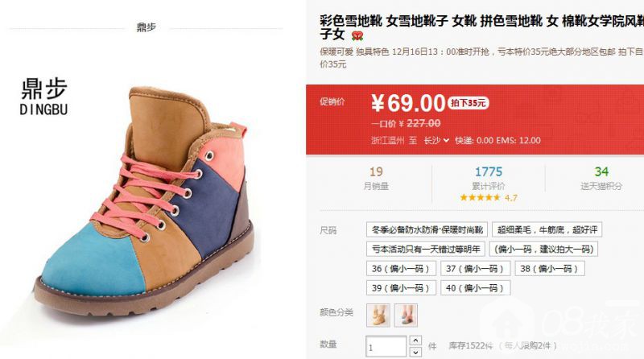Select the 超细柔毛,牛筋底 option tag
This screenshot has width=644, height=359.
(547, 229)
